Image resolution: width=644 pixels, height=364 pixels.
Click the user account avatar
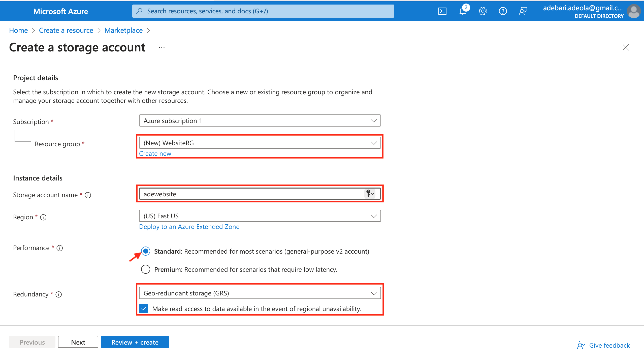(634, 11)
